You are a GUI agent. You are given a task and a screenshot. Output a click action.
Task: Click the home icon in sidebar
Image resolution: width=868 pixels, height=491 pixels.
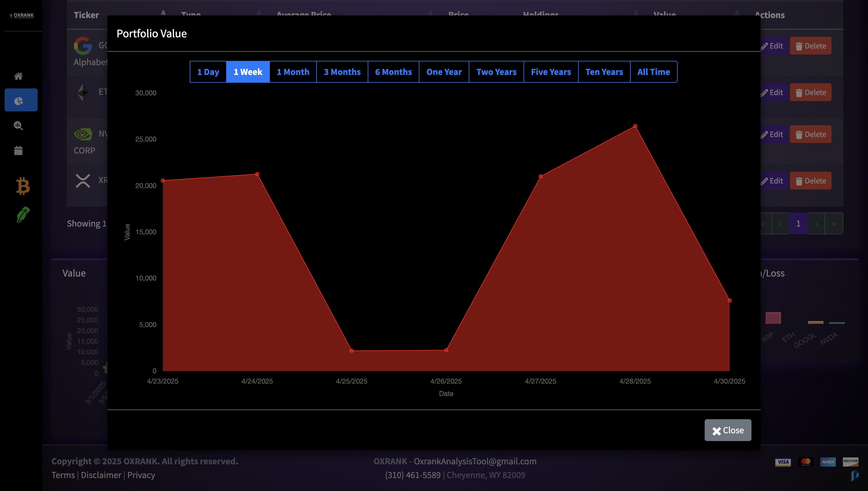tap(18, 76)
